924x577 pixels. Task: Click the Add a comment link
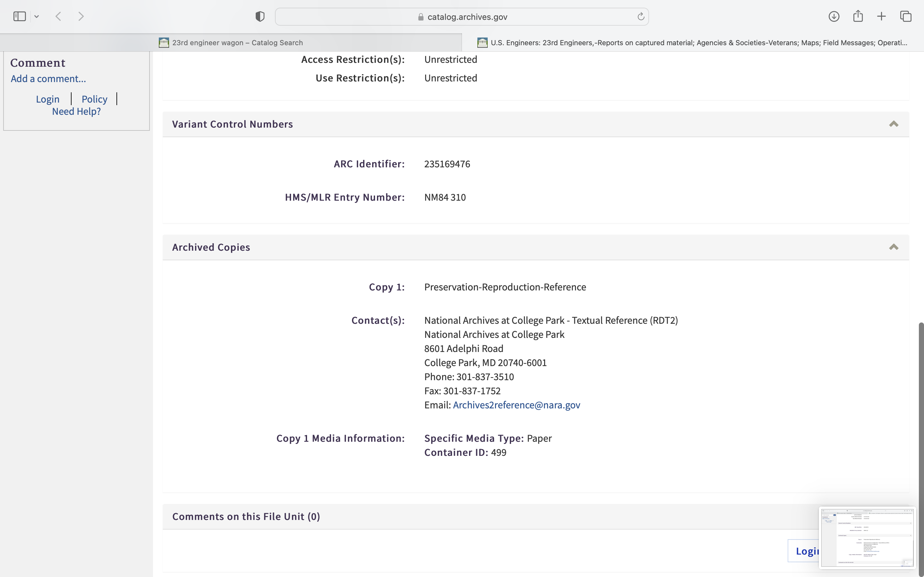pos(48,79)
